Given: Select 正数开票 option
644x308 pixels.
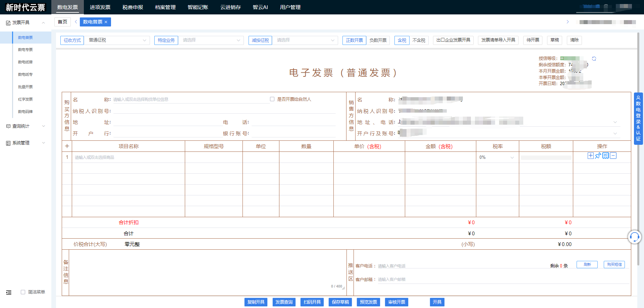Looking at the screenshot, I should click(x=354, y=40).
